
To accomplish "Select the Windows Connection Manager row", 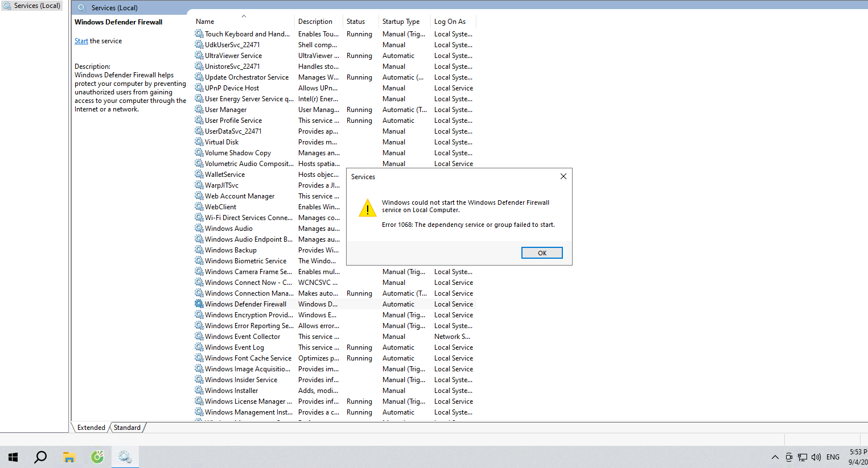I will click(x=335, y=293).
